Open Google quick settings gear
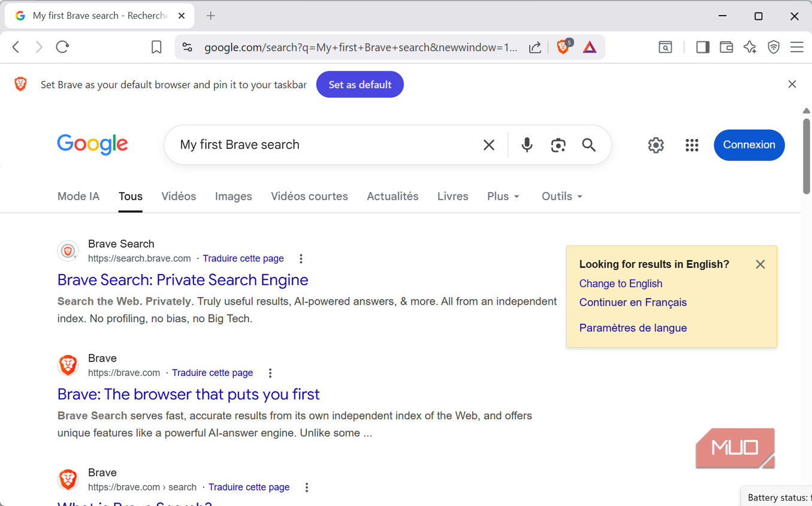The image size is (812, 506). click(x=656, y=145)
